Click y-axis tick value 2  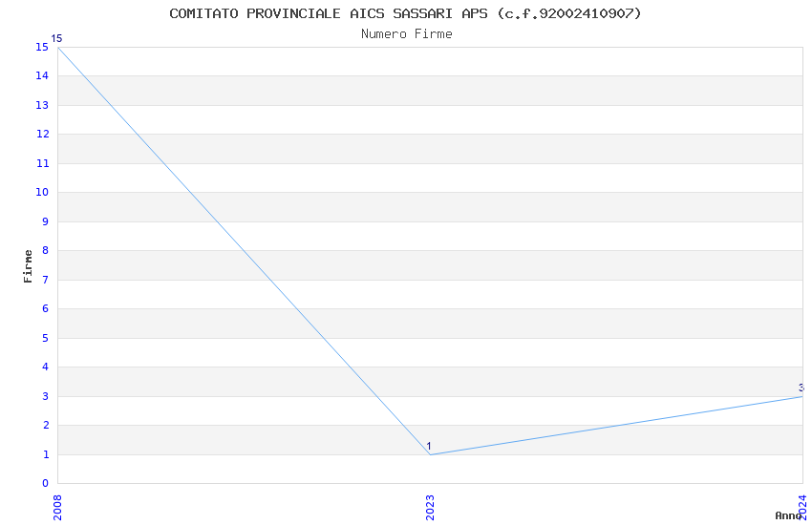(46, 426)
